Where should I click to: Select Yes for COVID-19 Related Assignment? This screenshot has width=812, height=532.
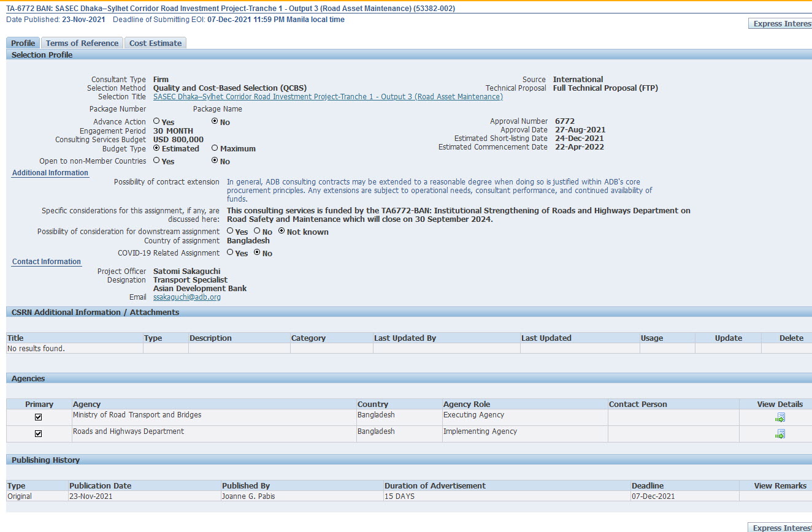(231, 253)
